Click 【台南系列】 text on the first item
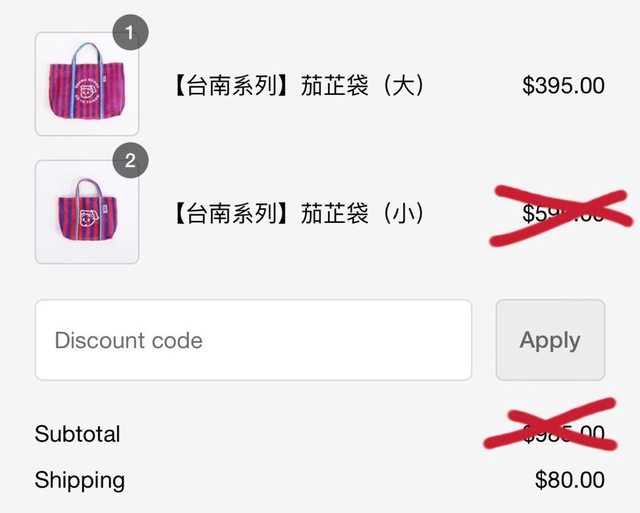The width and height of the screenshot is (640, 513). click(235, 86)
